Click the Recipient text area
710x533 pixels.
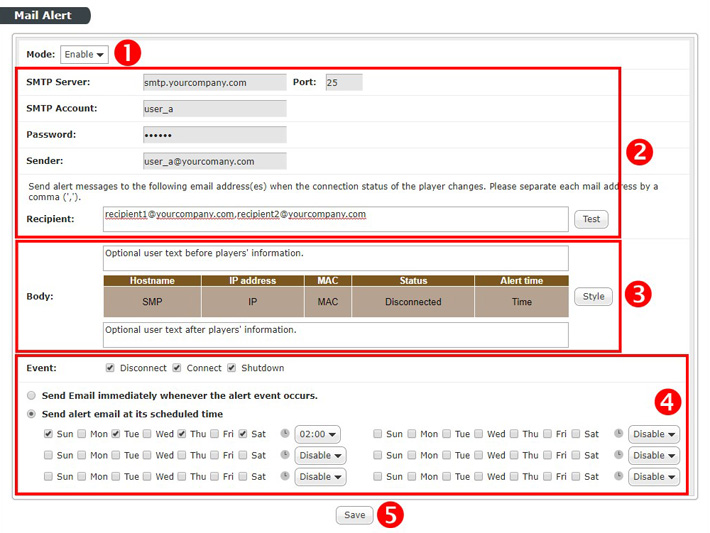tap(336, 219)
